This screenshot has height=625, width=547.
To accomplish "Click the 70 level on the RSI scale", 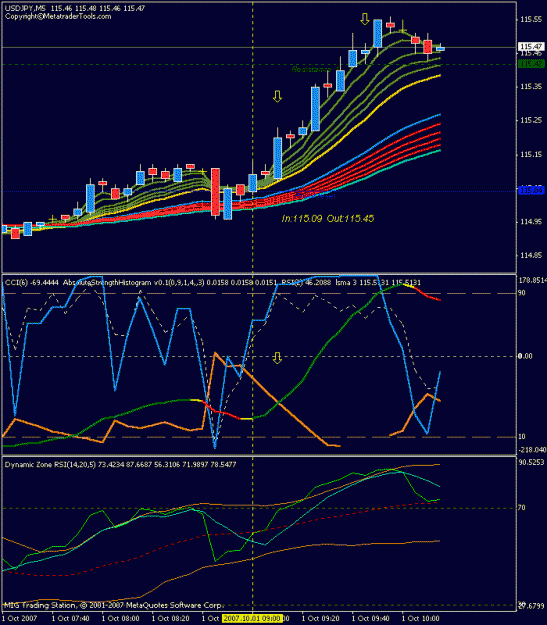I will [x=522, y=508].
